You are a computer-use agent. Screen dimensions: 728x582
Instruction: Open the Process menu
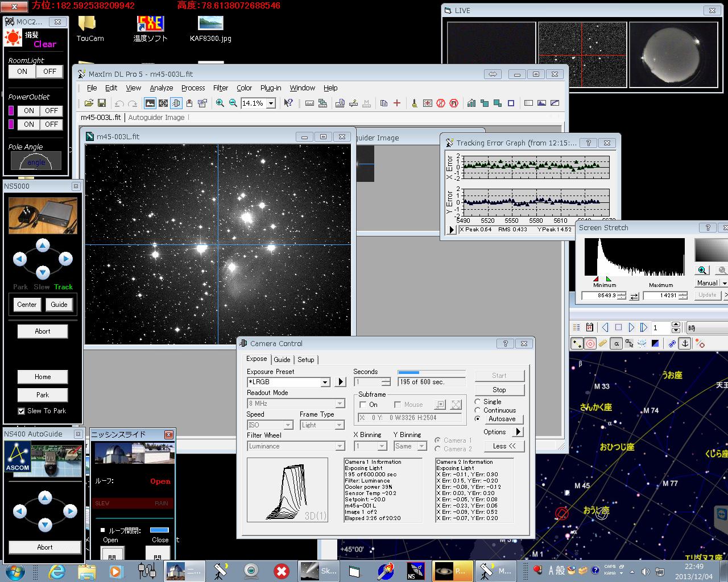coord(193,88)
